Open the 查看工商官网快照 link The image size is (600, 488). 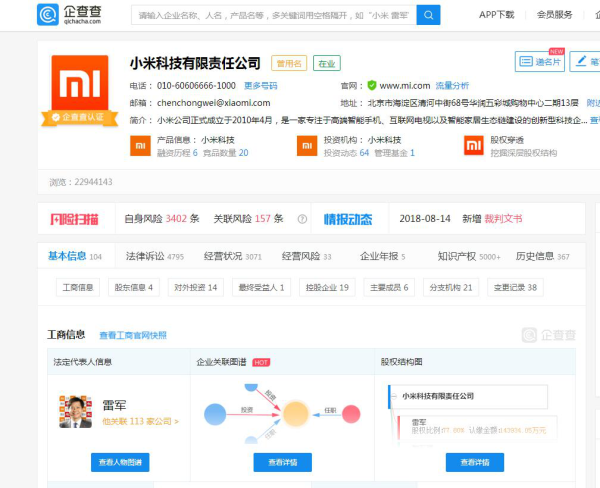(x=132, y=335)
